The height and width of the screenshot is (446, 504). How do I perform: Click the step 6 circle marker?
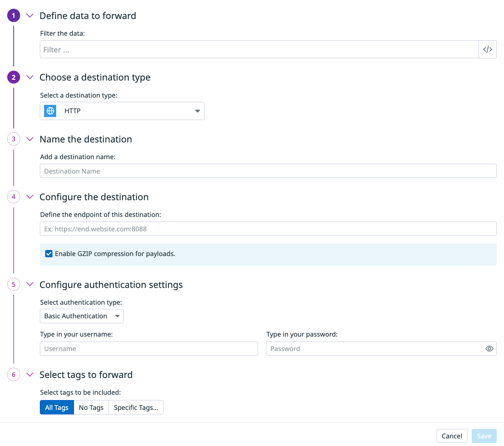coord(14,375)
